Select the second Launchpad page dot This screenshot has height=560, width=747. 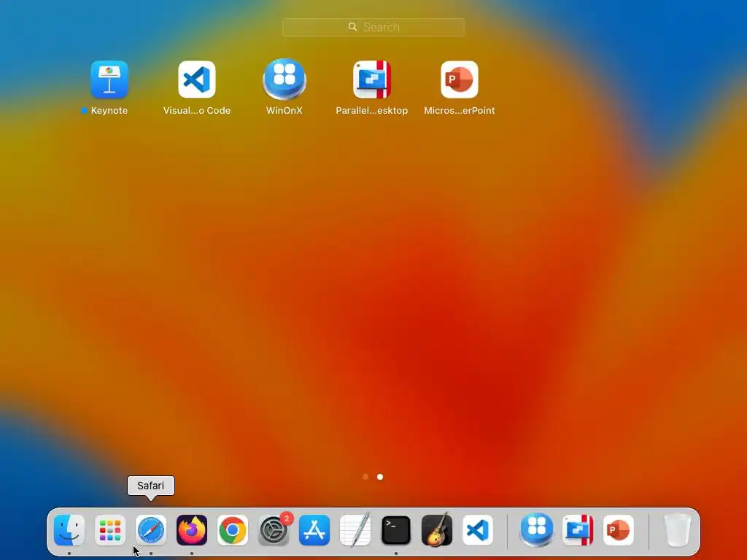(x=379, y=477)
